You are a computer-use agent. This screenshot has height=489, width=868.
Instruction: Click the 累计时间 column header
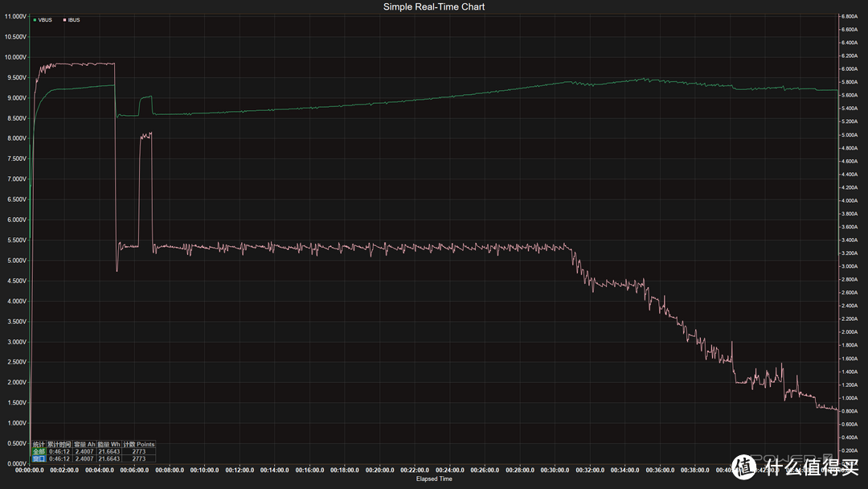tap(59, 444)
